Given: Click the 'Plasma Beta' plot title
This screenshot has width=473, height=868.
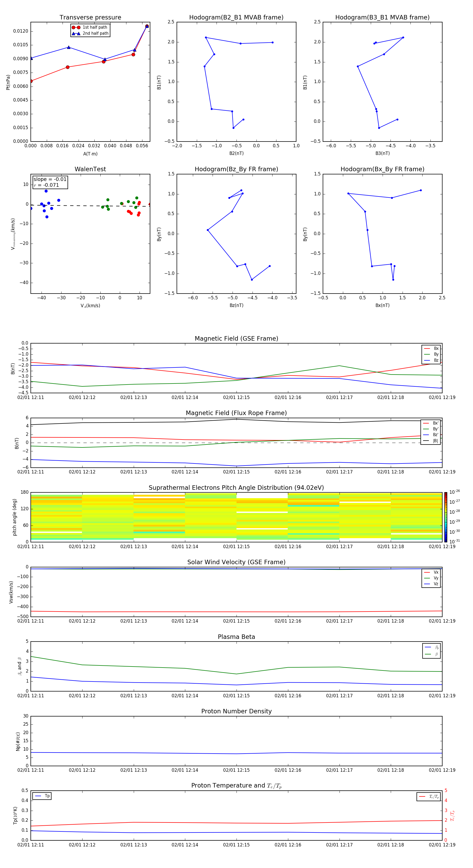Looking at the screenshot, I should 236,637.
